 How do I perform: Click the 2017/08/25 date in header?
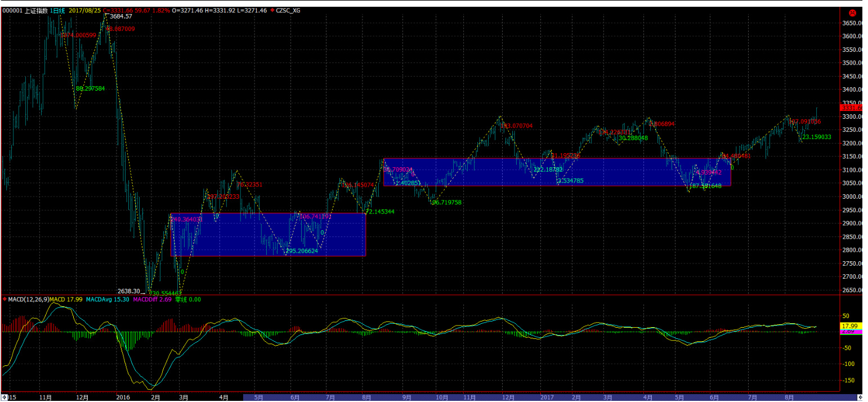(84, 11)
